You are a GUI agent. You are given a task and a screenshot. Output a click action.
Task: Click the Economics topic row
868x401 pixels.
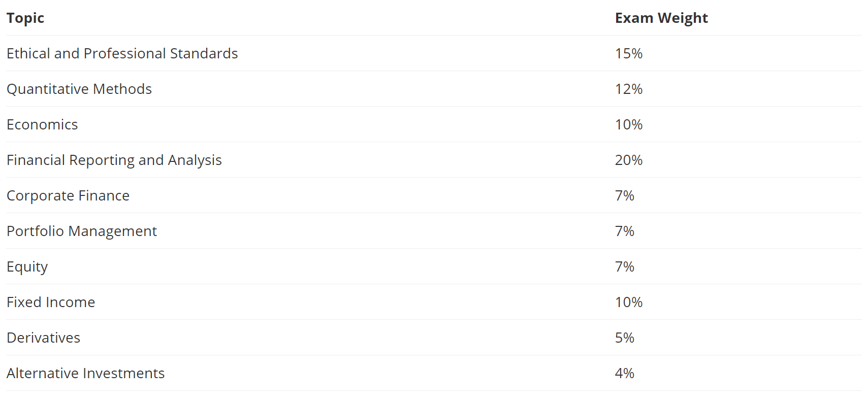click(42, 125)
